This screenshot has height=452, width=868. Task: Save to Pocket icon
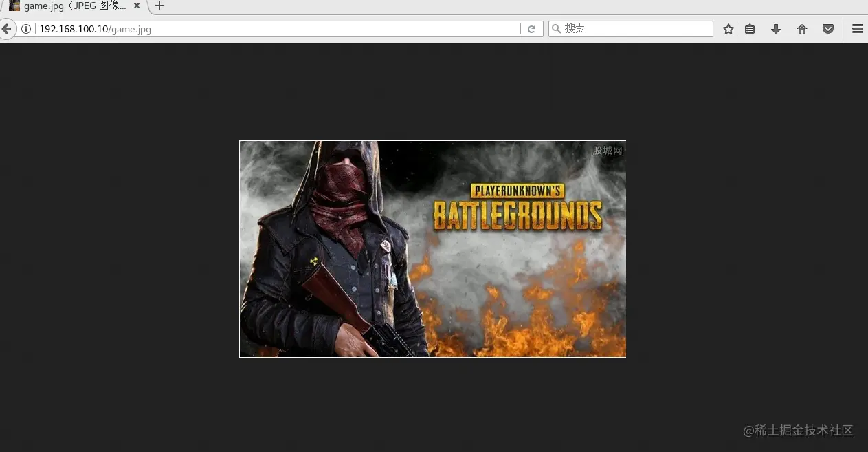[x=828, y=29]
